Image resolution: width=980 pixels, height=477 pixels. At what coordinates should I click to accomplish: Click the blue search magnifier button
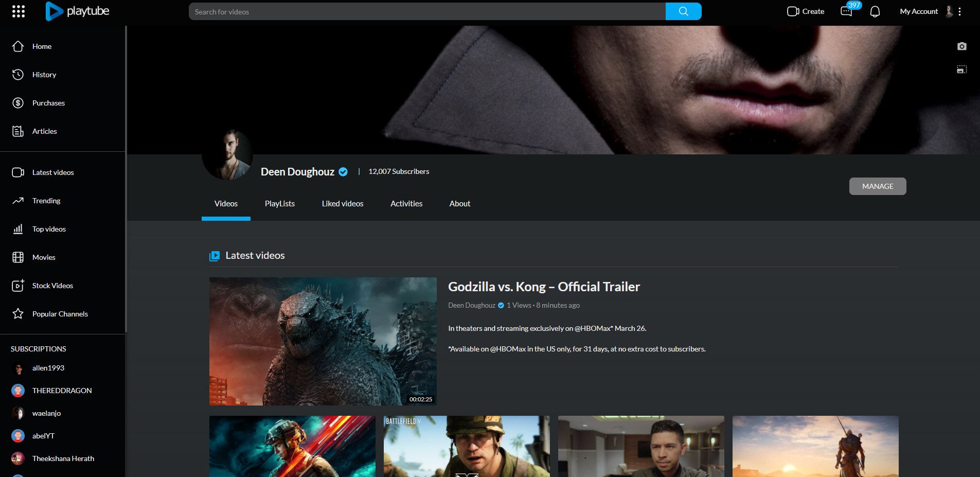[x=683, y=11]
